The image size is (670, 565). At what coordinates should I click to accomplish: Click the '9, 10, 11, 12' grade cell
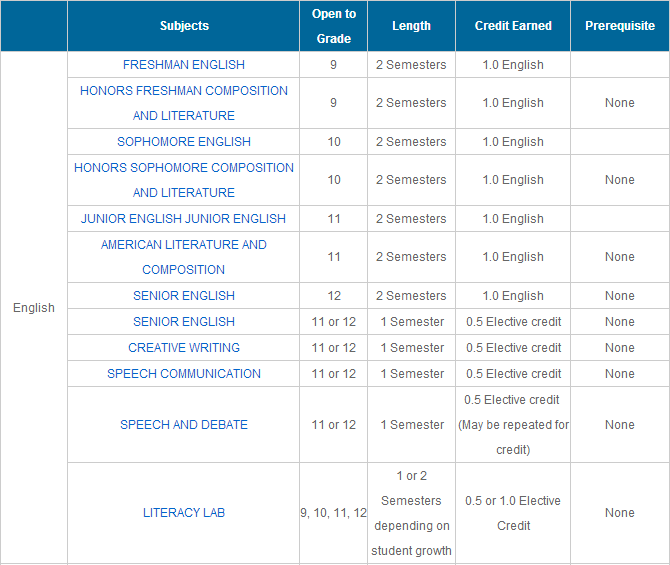(x=333, y=513)
